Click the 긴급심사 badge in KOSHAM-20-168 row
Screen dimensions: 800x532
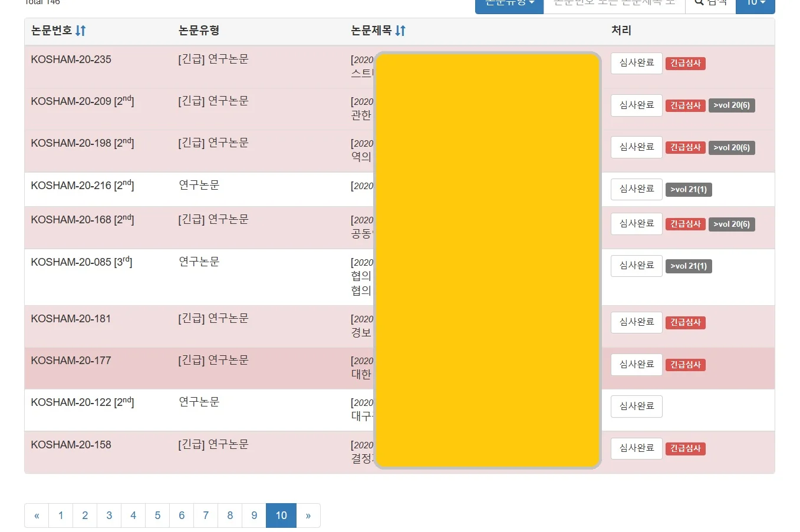686,224
